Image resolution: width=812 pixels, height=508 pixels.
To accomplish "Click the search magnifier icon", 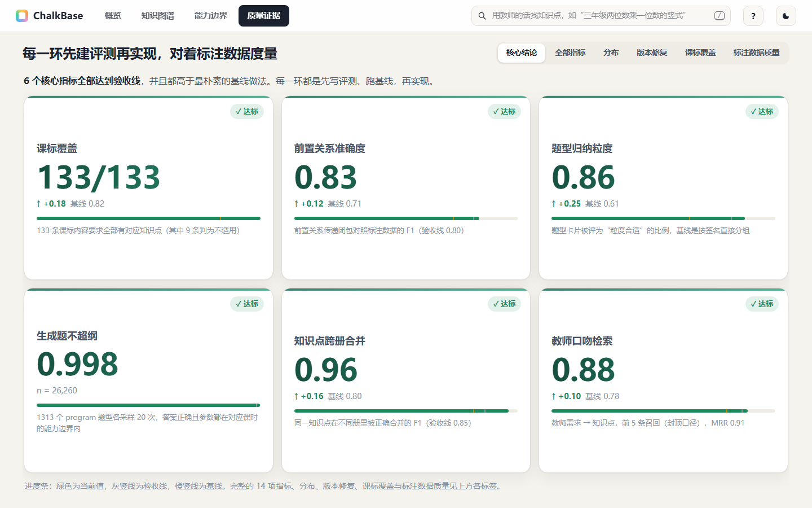I will coord(482,16).
